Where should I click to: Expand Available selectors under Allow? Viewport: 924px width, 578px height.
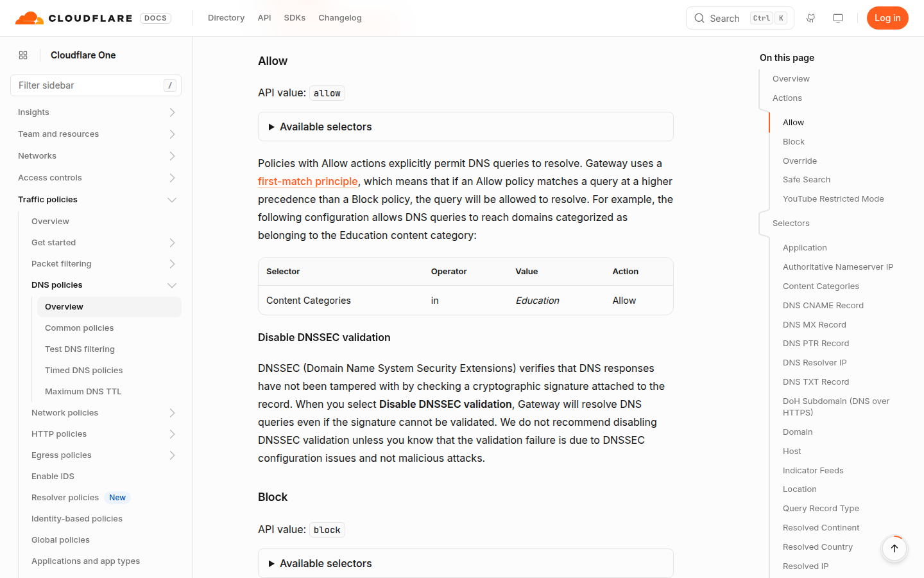click(466, 127)
